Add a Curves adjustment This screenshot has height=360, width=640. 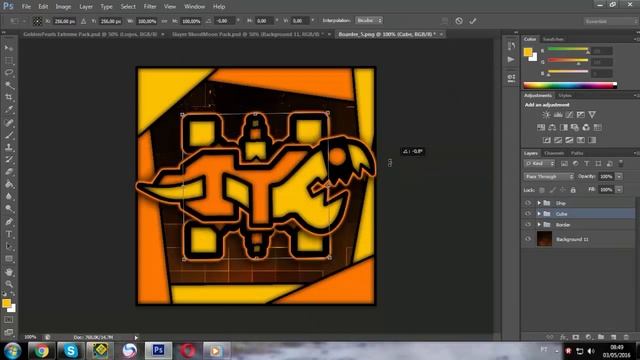[x=569, y=115]
